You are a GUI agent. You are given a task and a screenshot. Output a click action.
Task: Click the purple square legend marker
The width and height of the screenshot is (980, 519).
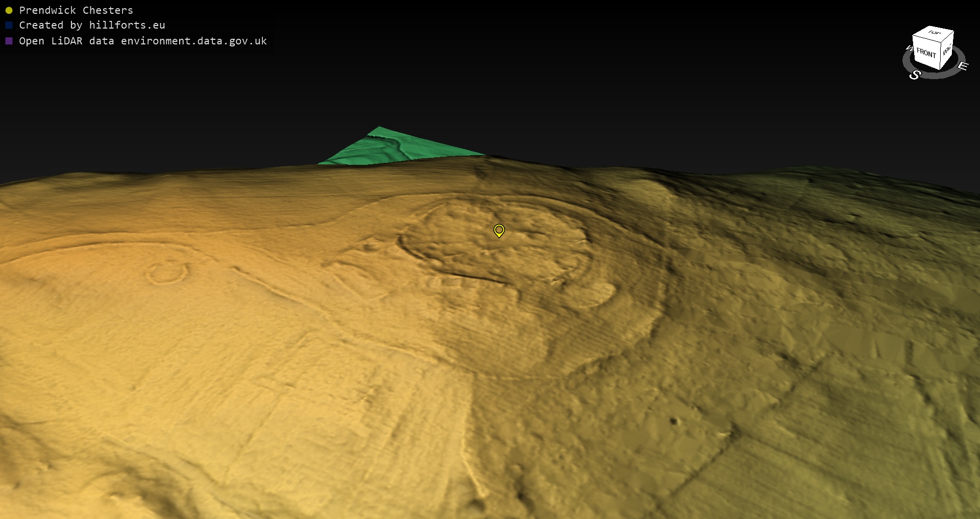point(9,41)
